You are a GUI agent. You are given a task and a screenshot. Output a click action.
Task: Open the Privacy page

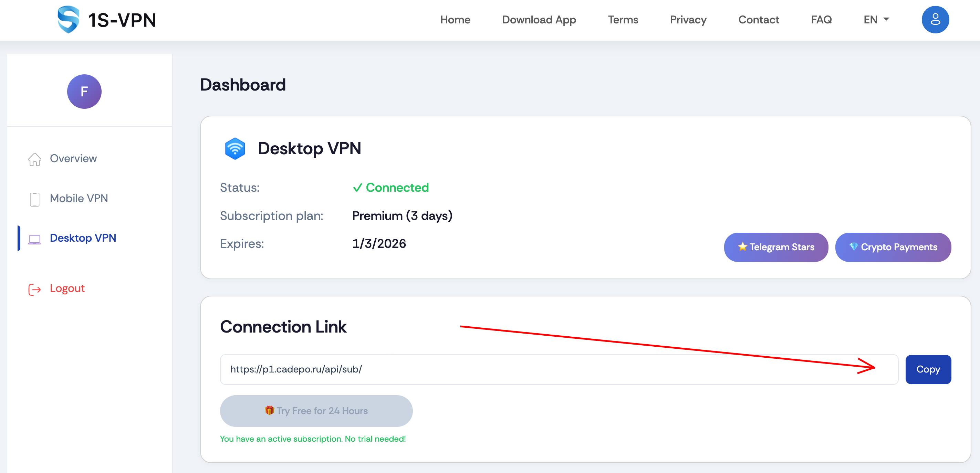[688, 19]
